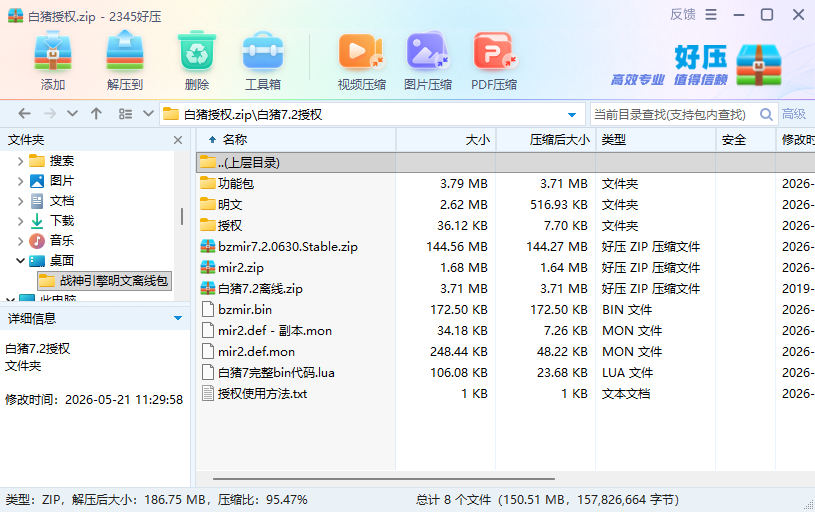Click the bzmir.bin file icon
This screenshot has height=512, width=815.
[x=208, y=309]
